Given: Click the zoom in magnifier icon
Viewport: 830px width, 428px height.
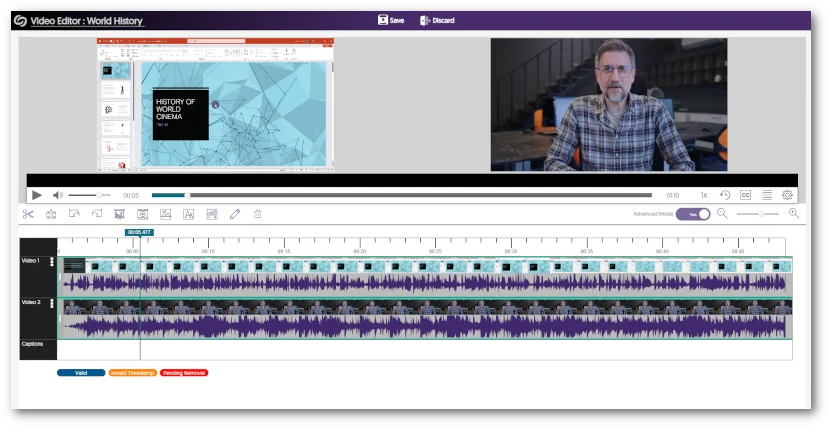Looking at the screenshot, I should pos(793,213).
